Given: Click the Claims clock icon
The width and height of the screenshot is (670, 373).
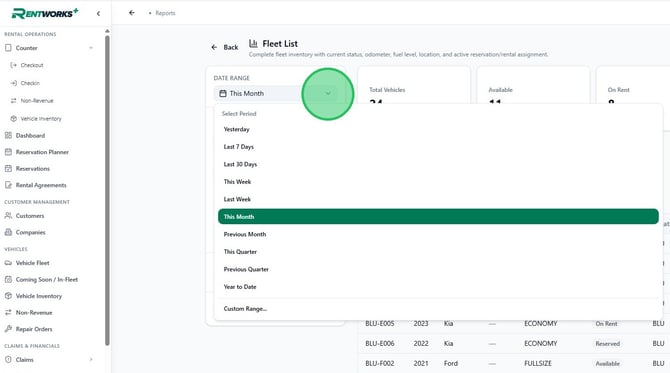Looking at the screenshot, I should [8, 360].
